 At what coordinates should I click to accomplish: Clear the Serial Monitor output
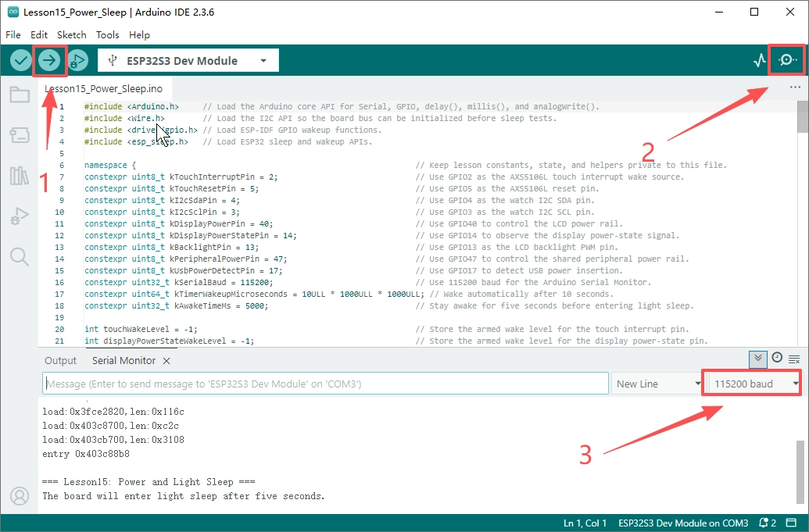(795, 359)
